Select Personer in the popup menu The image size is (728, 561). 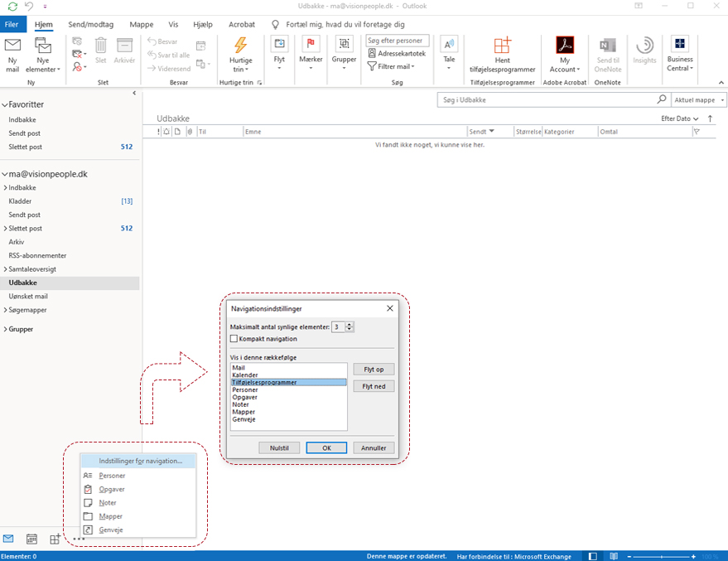click(138, 476)
